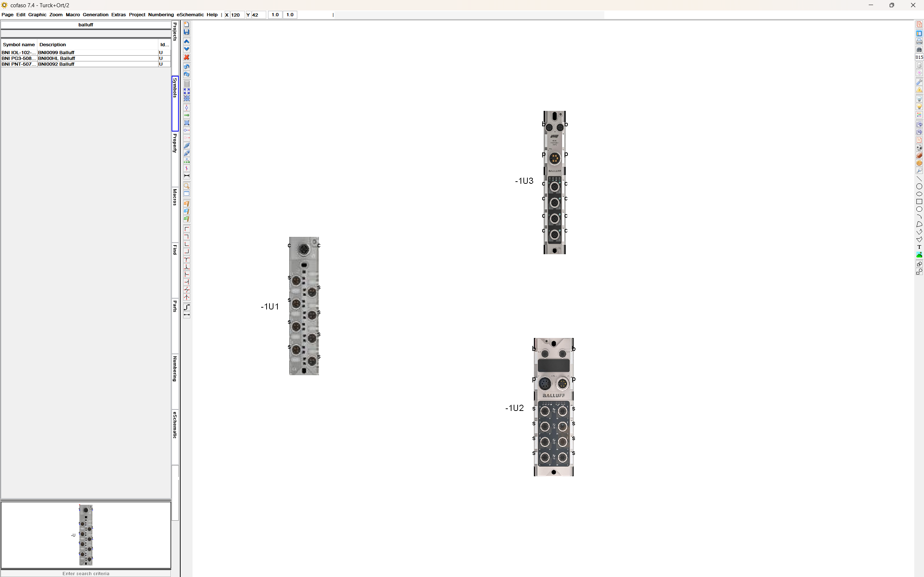Select the rectangle drawing tool

[x=919, y=201]
